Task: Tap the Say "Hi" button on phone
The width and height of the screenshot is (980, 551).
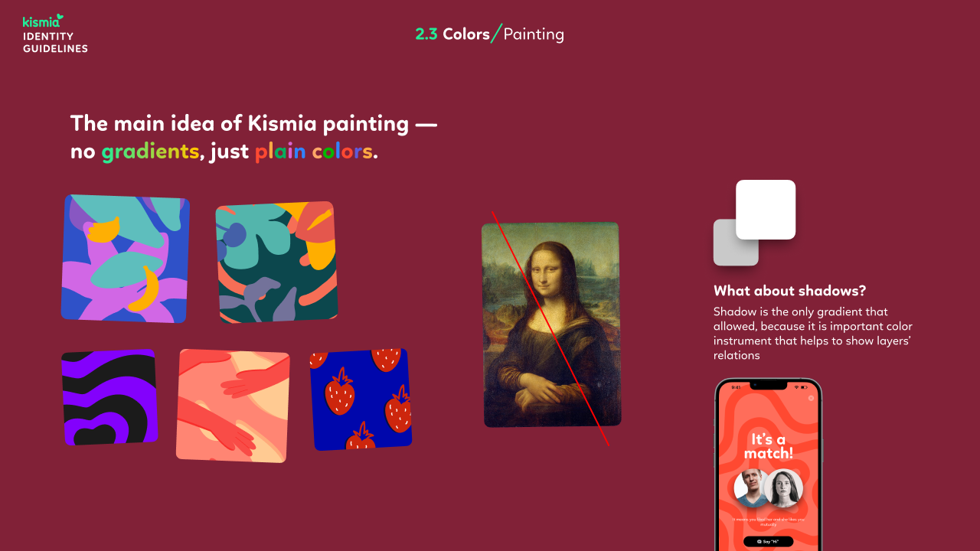Action: 769,541
